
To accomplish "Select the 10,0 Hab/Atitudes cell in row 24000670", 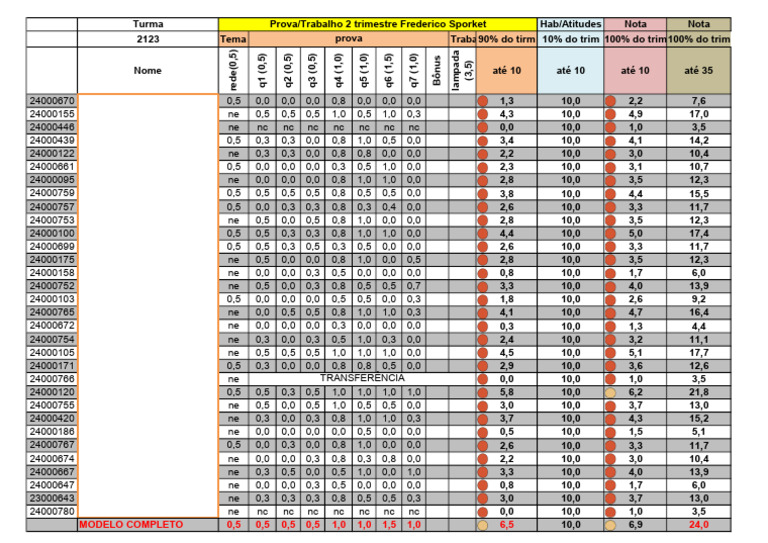I will tap(571, 101).
